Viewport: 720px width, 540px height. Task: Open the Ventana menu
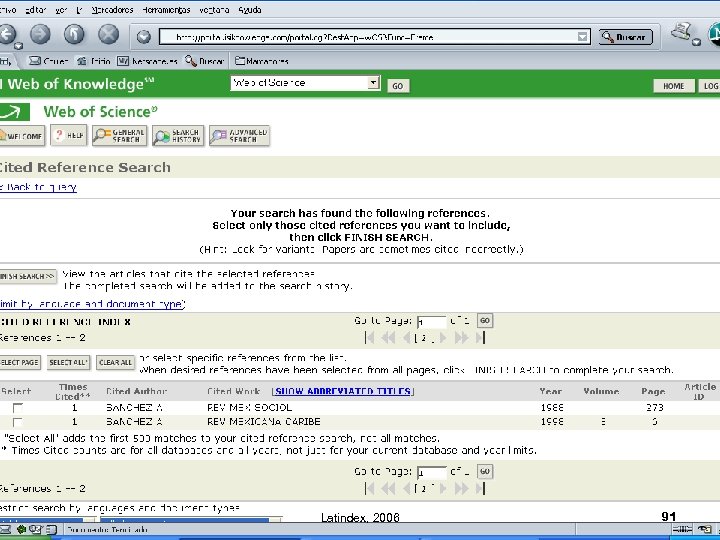tap(214, 10)
